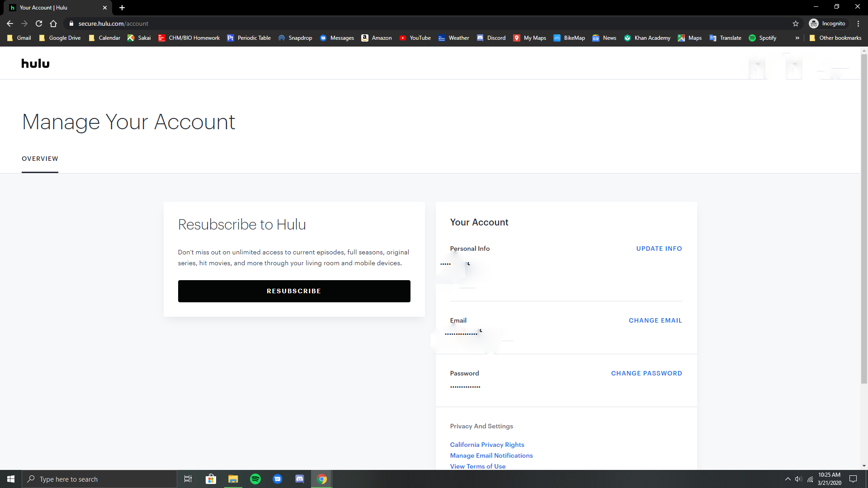
Task: Open the YouTube bookmark
Action: pyautogui.click(x=415, y=38)
